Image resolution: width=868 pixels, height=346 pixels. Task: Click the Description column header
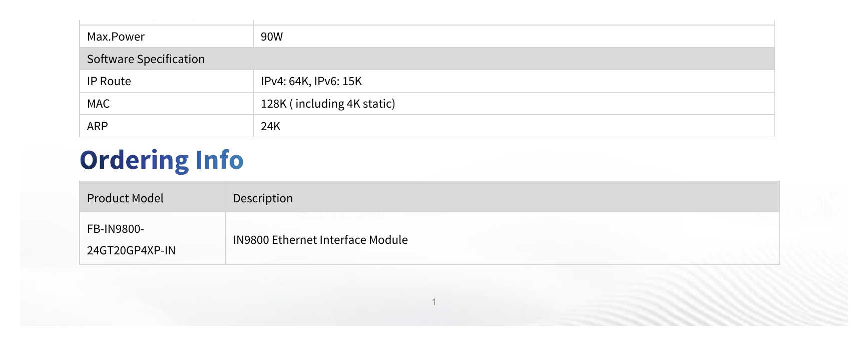263,198
